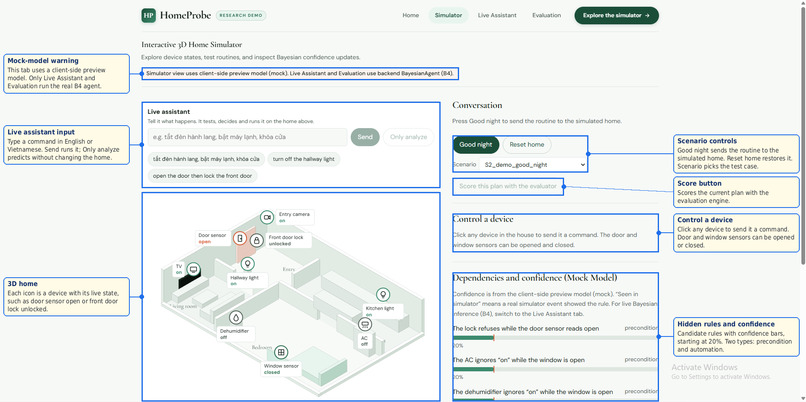Click the 'Hallway light on' label
806x402 pixels.
[248, 280]
